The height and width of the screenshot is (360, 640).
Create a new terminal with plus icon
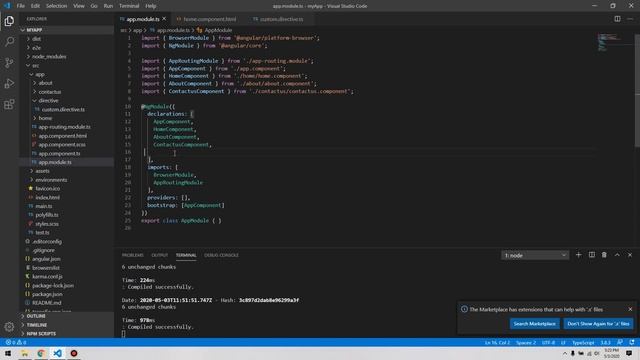(578, 255)
